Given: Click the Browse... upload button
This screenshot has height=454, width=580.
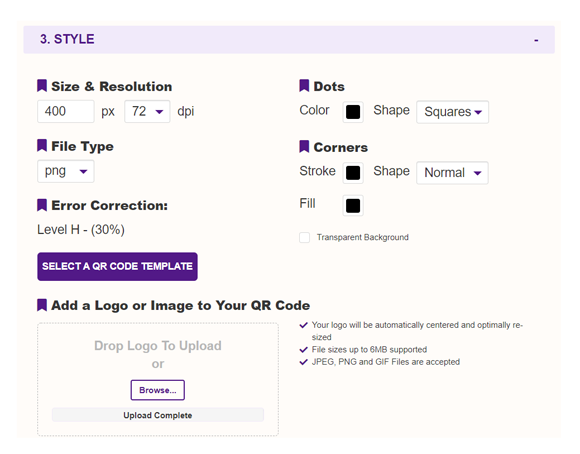Looking at the screenshot, I should (158, 390).
